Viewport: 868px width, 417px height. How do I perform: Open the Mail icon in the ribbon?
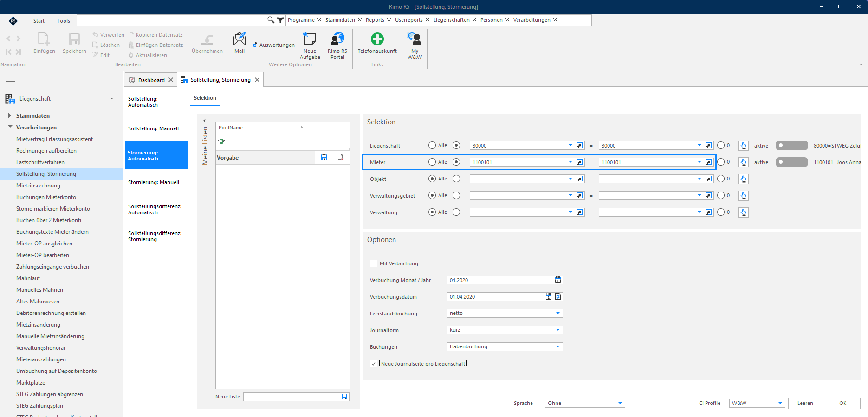coord(240,43)
